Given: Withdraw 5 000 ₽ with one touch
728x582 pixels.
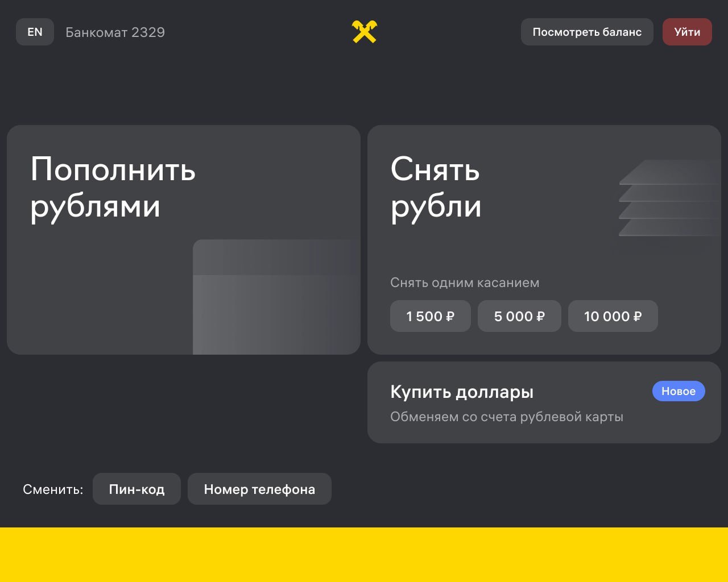Looking at the screenshot, I should pos(519,316).
